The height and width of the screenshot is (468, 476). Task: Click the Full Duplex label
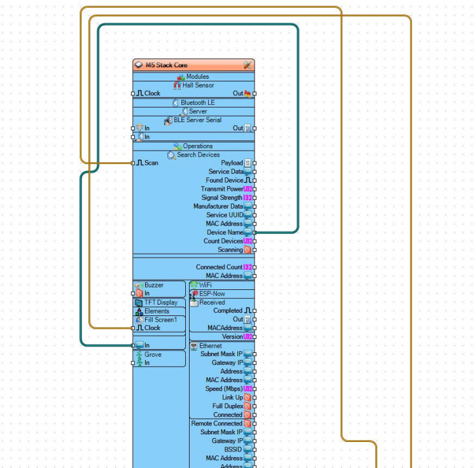(x=228, y=406)
